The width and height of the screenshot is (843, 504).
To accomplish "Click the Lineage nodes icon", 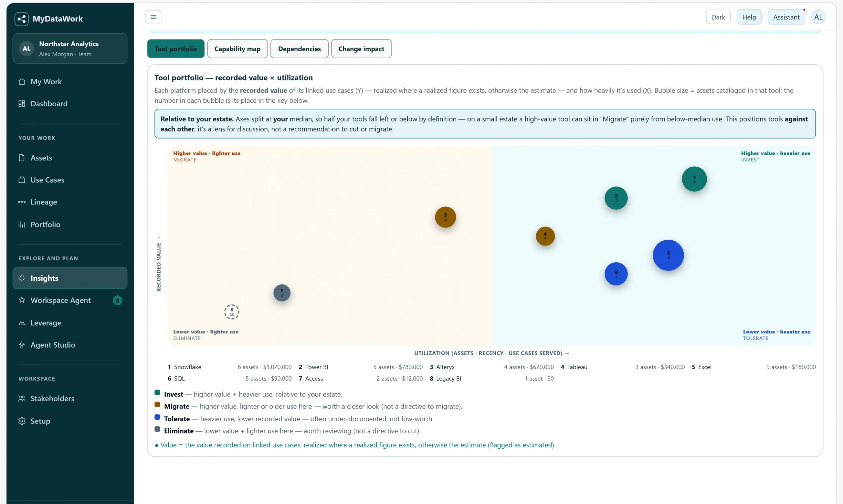I will 22,202.
